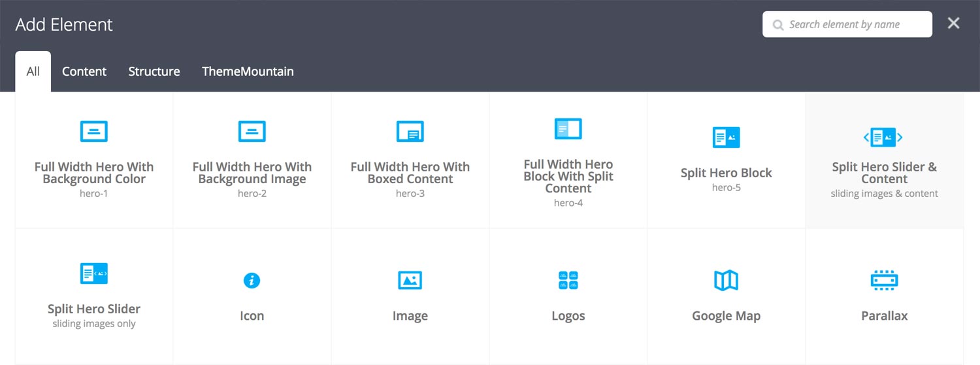Add the Google Map icon
Viewport: 980px width, 365px height.
click(x=726, y=280)
